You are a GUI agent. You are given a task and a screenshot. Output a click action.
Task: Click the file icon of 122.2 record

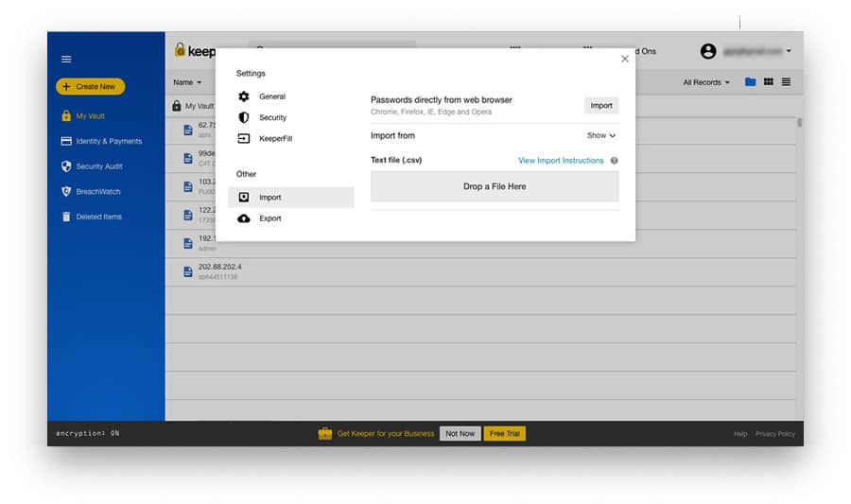click(x=188, y=216)
